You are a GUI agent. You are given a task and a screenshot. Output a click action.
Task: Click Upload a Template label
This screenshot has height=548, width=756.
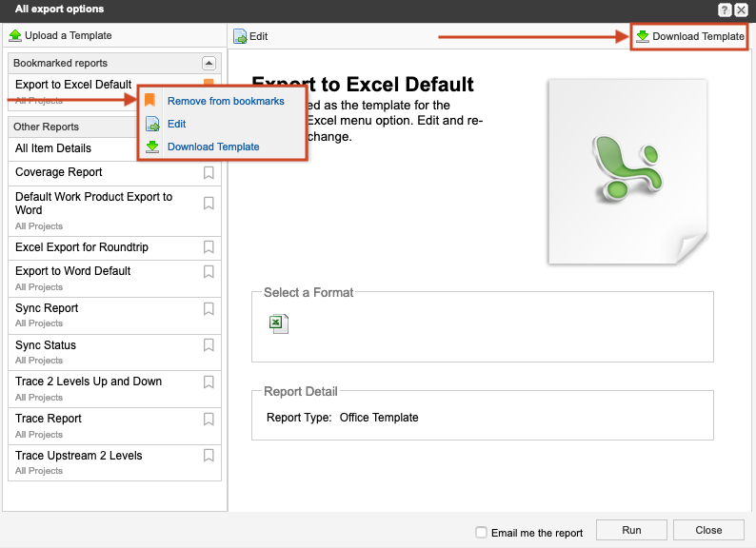point(68,35)
